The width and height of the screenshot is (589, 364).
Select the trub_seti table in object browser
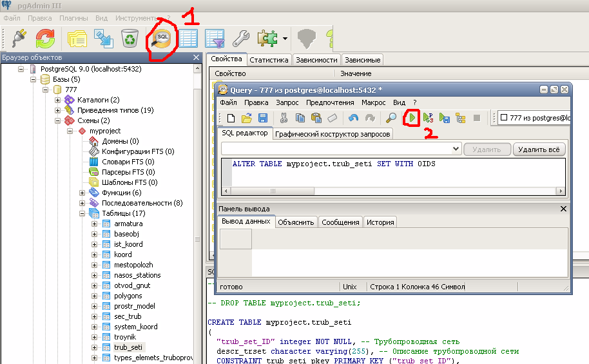point(129,347)
